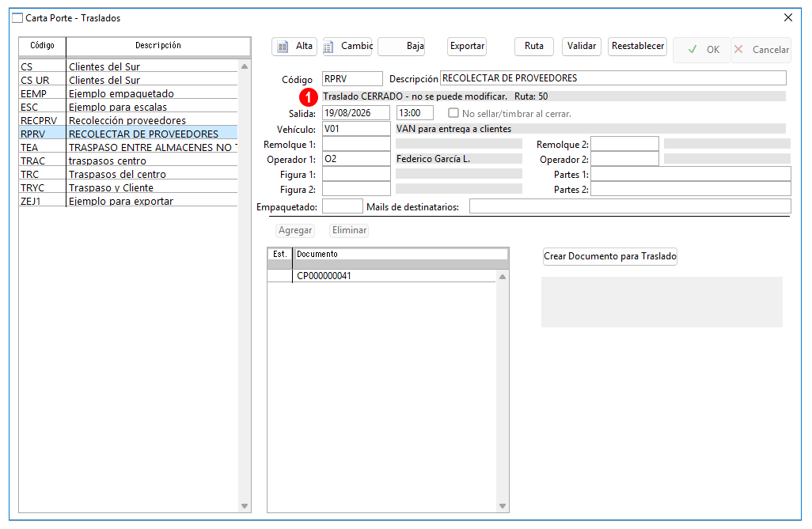Click the Est. column header

pos(280,254)
